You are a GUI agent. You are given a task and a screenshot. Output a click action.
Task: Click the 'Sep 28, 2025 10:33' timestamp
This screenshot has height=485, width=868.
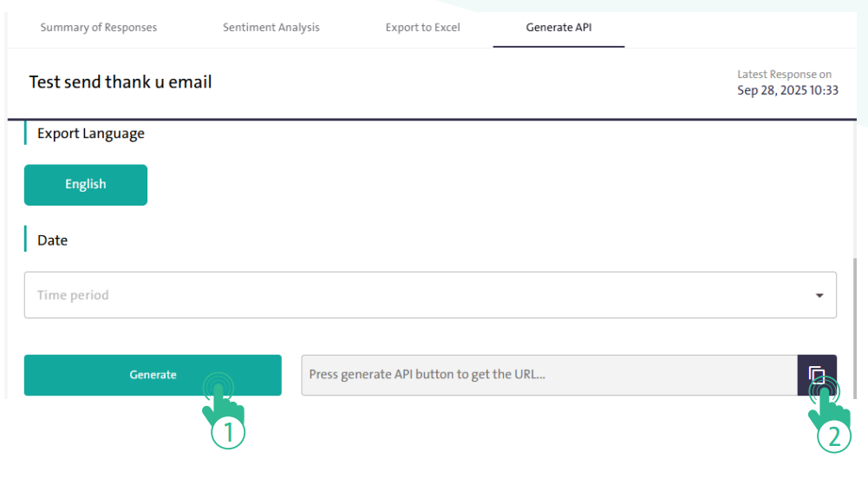point(787,90)
